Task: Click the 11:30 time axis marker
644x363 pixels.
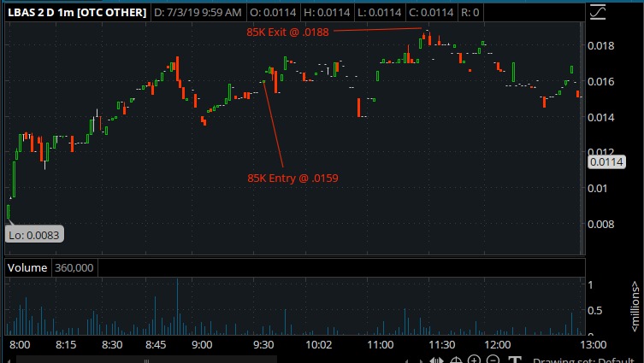Action: point(442,344)
